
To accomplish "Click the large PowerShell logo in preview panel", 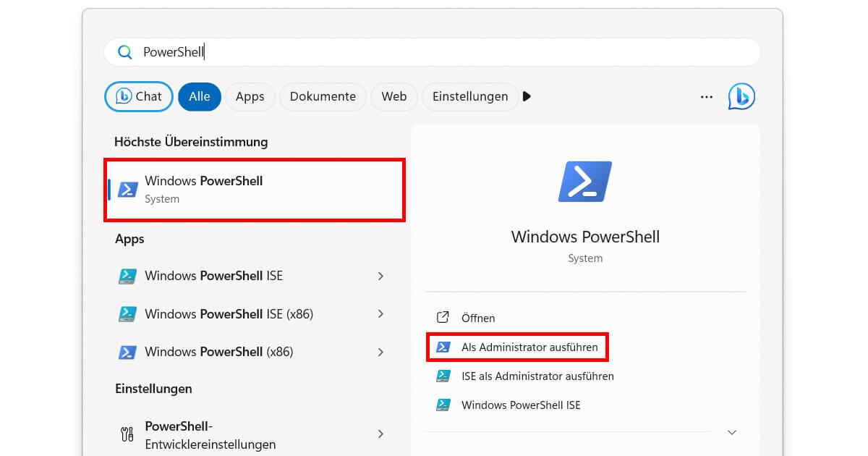I will pos(584,181).
